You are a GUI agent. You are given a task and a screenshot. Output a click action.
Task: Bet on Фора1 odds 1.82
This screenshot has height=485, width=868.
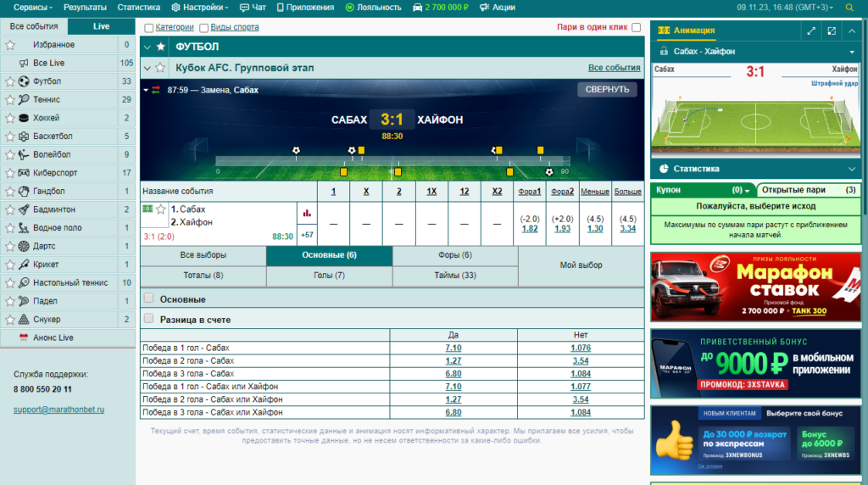(x=529, y=229)
